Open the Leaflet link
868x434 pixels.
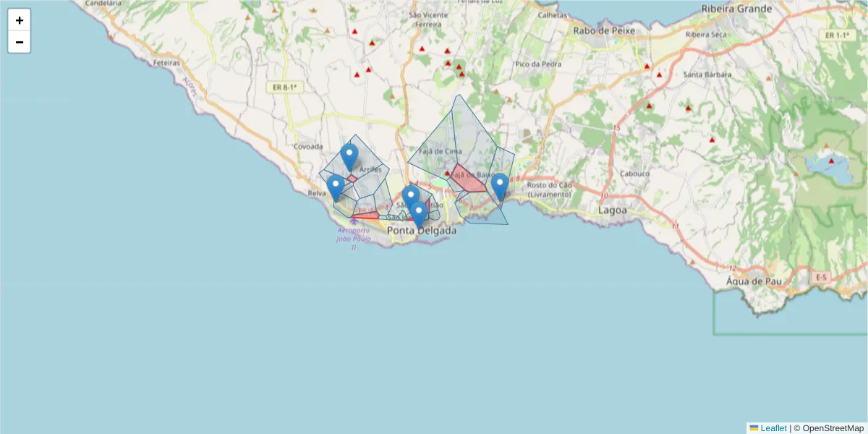tap(773, 427)
